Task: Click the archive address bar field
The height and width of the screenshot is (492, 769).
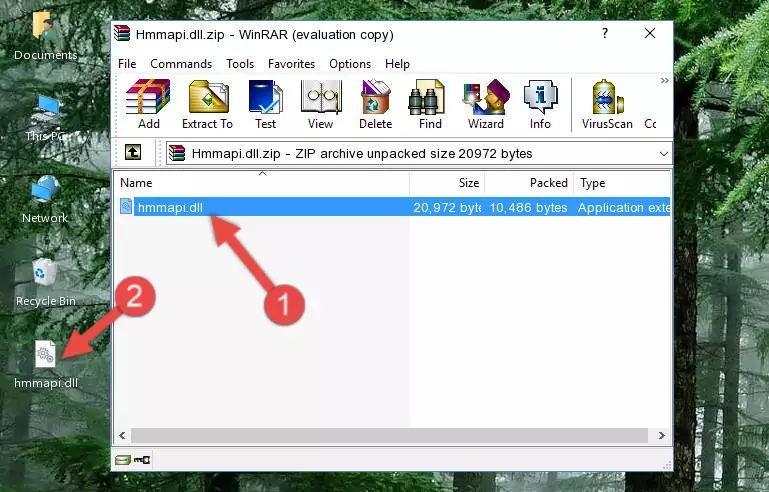Action: pyautogui.click(x=418, y=154)
